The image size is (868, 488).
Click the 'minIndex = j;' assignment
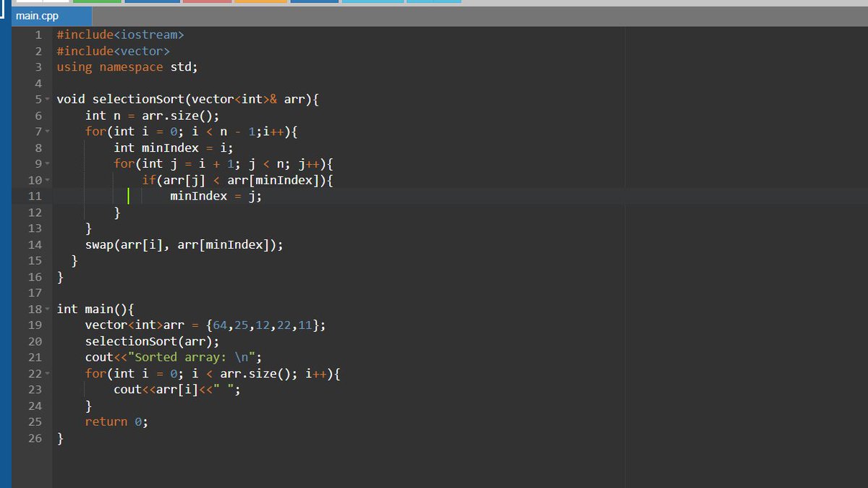[x=216, y=196]
